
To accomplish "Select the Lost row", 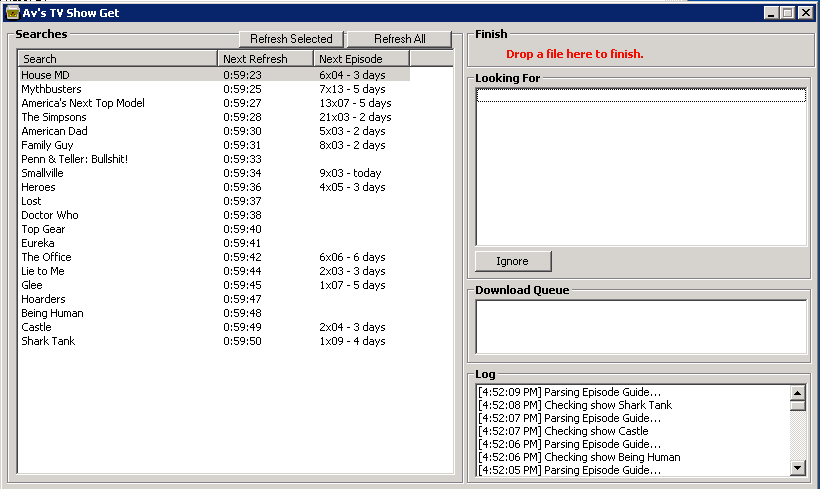I will 214,201.
